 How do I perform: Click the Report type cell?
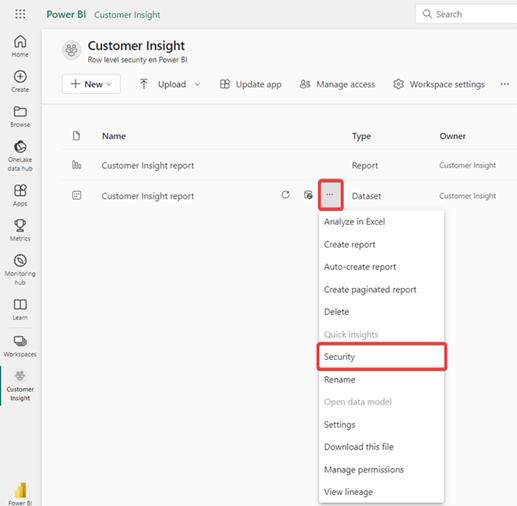pos(365,165)
